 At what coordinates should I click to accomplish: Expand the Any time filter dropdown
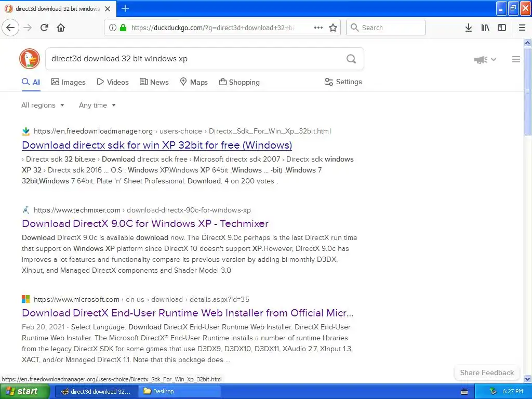[x=97, y=105]
